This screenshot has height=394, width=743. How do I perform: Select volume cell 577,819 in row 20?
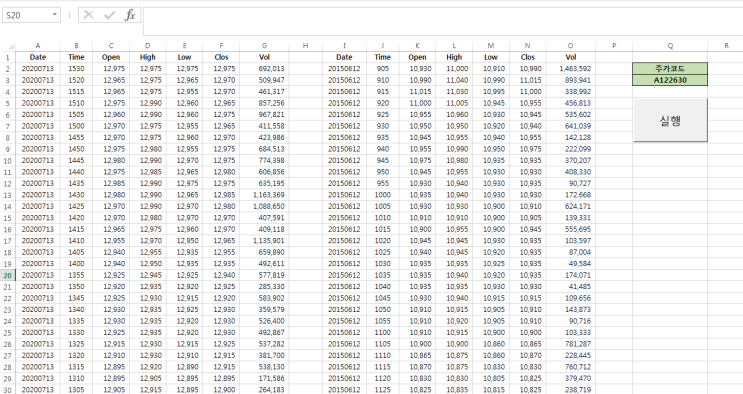264,275
